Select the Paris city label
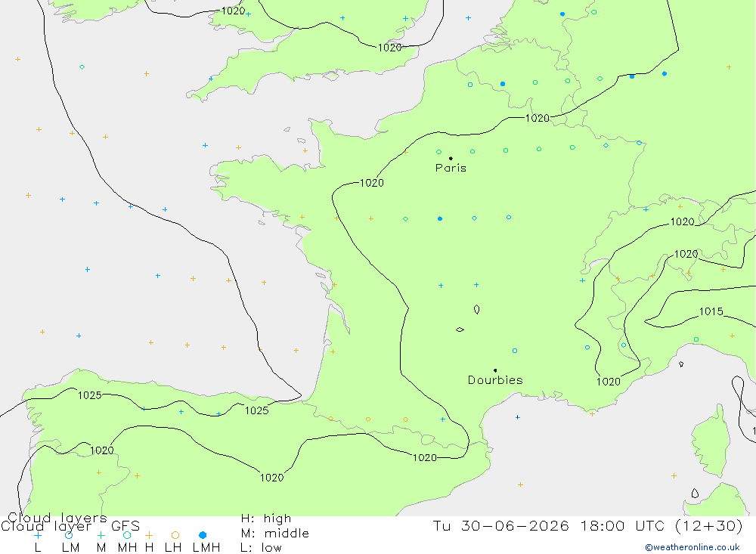 point(451,168)
